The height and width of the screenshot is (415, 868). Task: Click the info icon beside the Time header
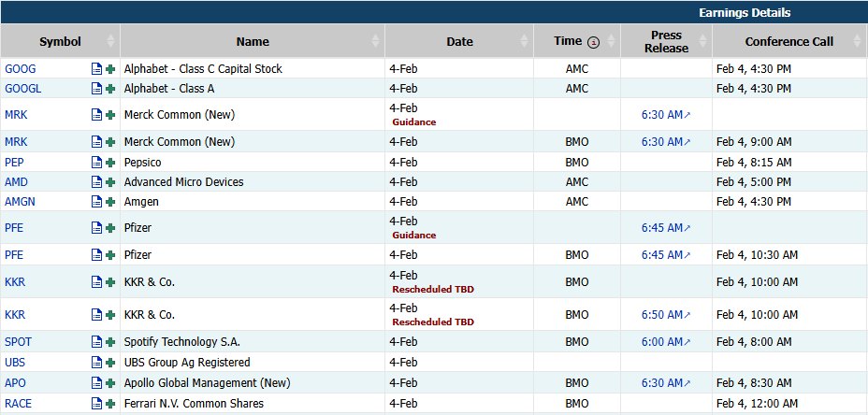point(592,42)
